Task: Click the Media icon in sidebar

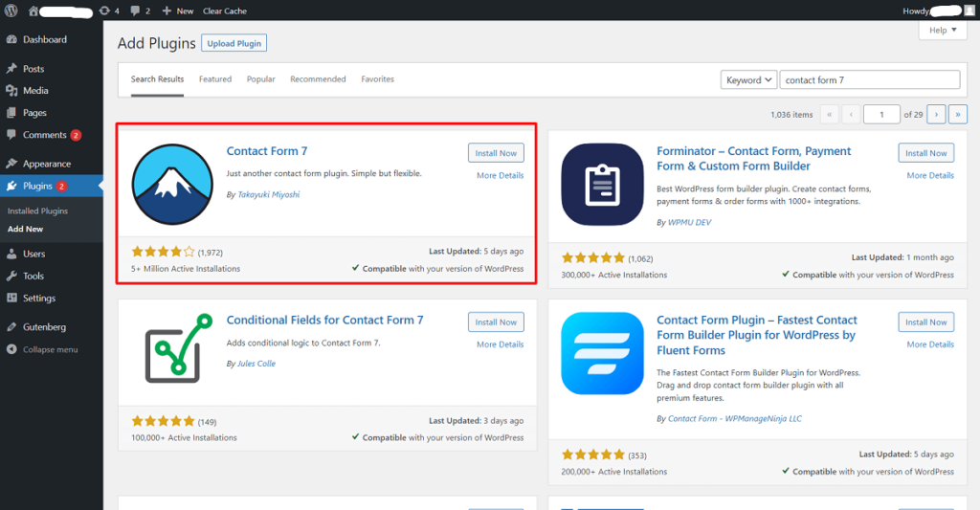Action: (11, 91)
